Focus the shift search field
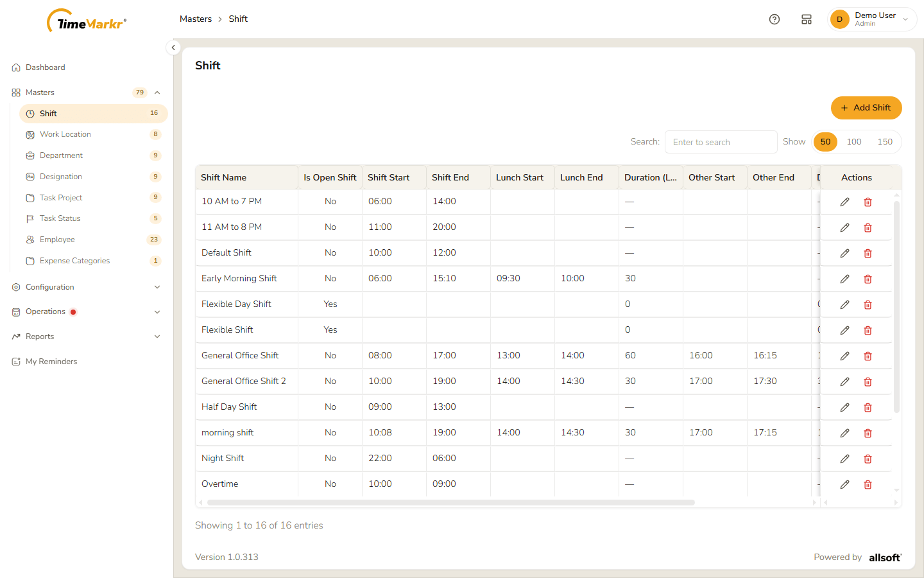924x578 pixels. point(721,142)
